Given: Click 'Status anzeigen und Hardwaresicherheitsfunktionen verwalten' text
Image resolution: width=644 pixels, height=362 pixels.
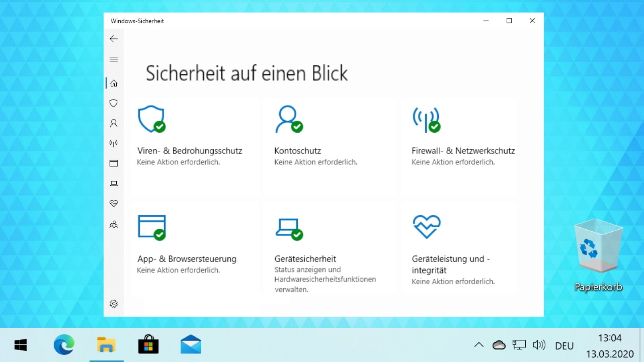Looking at the screenshot, I should 325,280.
